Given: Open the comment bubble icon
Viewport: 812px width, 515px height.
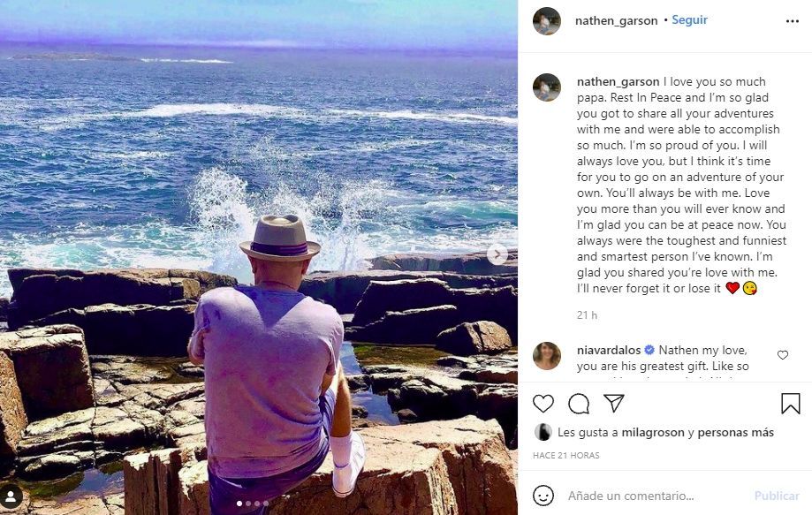Looking at the screenshot, I should [x=579, y=404].
